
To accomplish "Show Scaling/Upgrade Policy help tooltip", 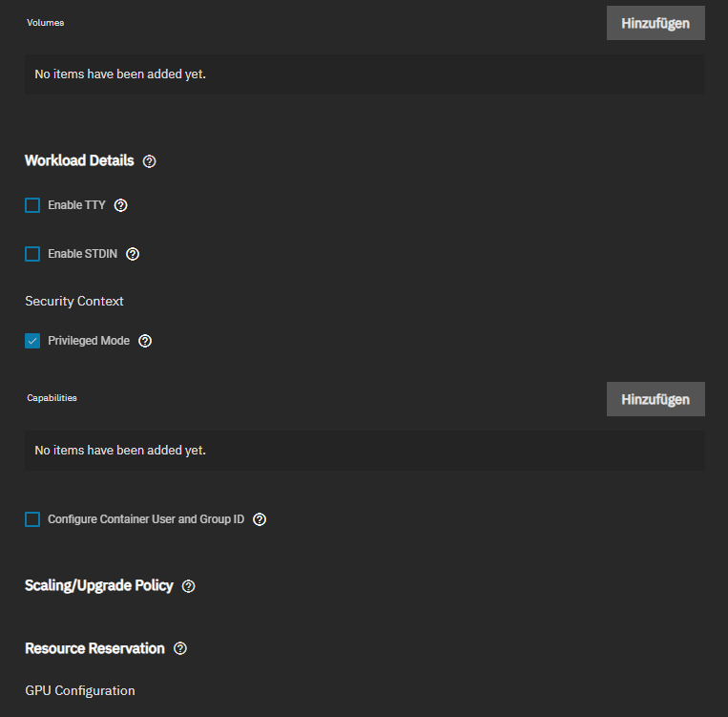I will pos(189,586).
